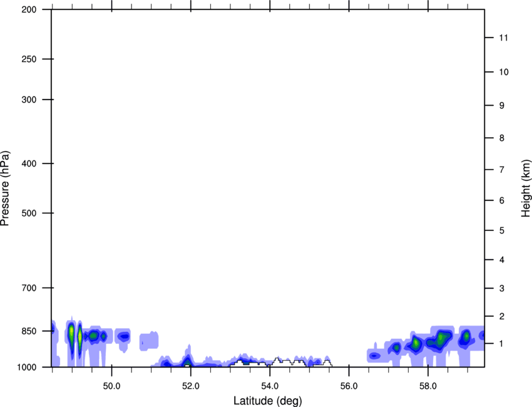Pick the 11 km height label
Screen dimensions: 532x407
click(503, 38)
